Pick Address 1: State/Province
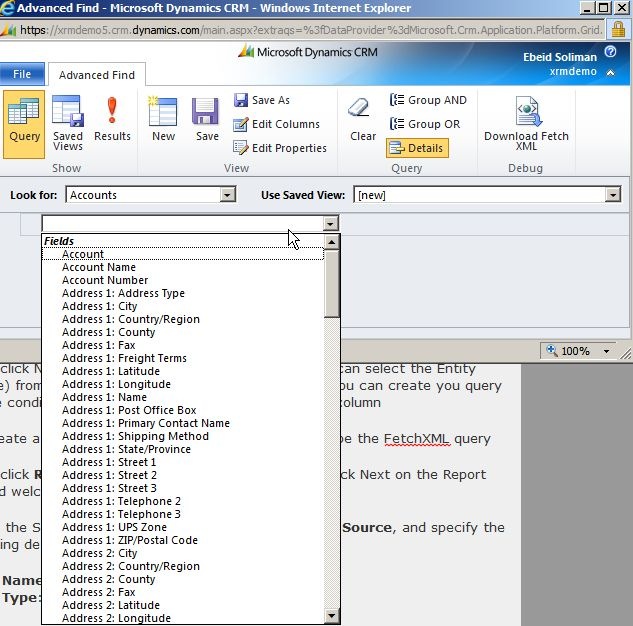Viewport: 633px width, 626px height. coord(183,449)
